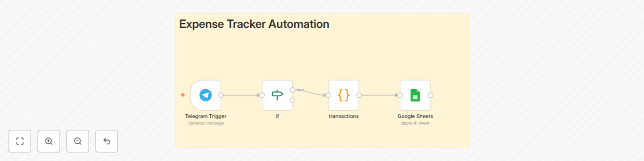Click the output connector of transactions node
This screenshot has width=644, height=161.
pos(358,95)
